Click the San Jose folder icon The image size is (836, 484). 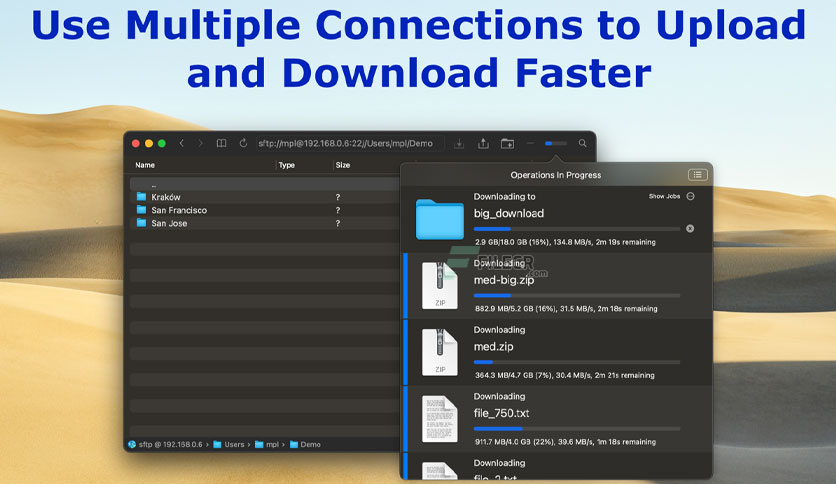tap(141, 223)
